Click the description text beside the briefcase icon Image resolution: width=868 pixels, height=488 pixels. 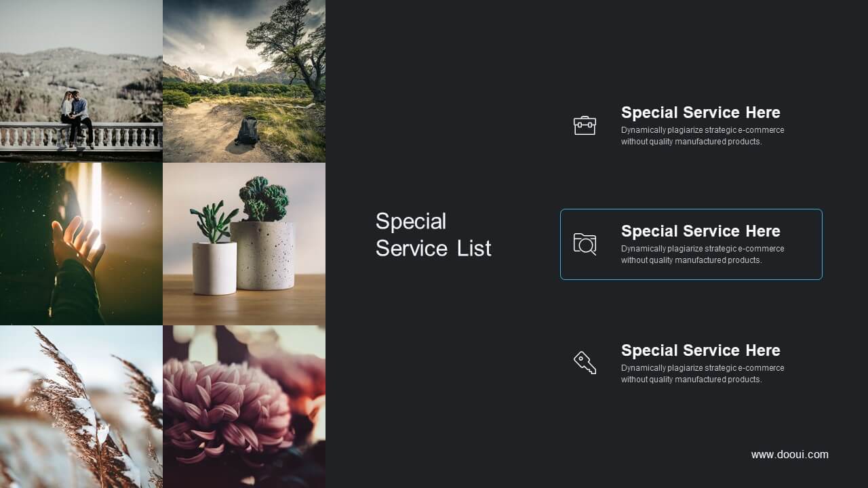[x=703, y=136]
